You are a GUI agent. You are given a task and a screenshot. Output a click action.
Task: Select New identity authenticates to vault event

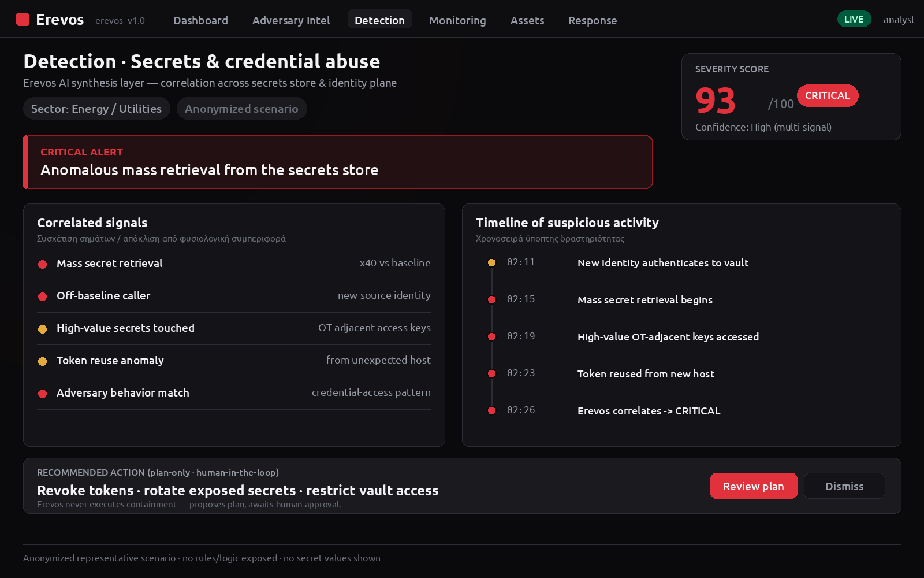663,263
